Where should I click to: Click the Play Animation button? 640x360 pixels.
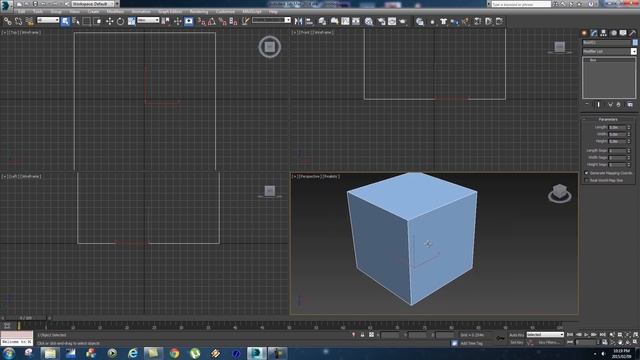coord(586,334)
